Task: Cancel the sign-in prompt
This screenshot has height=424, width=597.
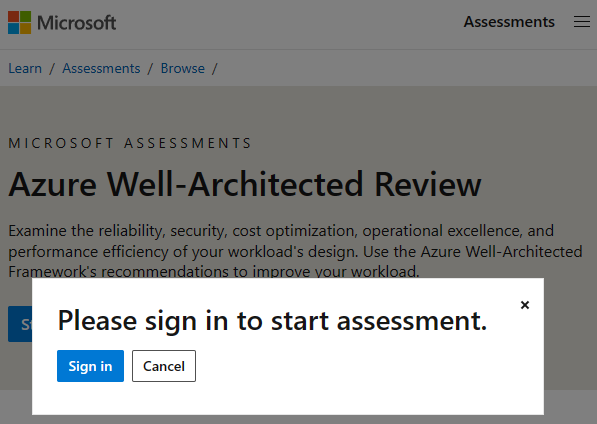Action: 164,366
